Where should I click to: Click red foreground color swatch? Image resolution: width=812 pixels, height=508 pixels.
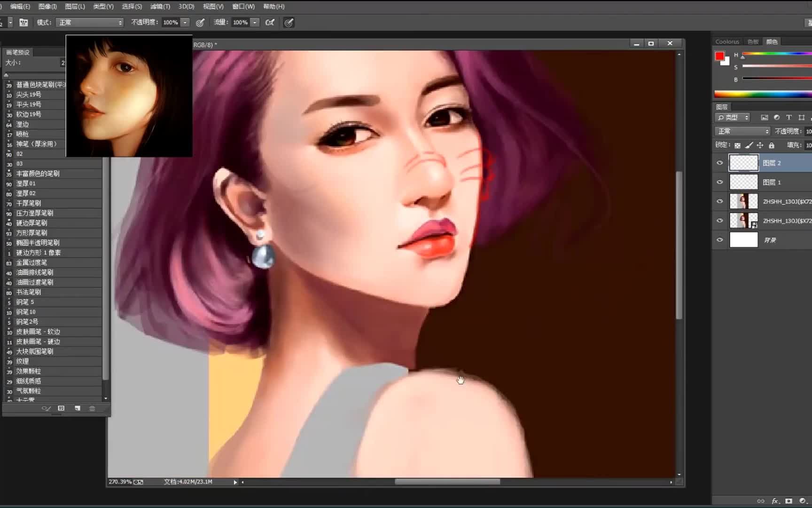point(719,56)
